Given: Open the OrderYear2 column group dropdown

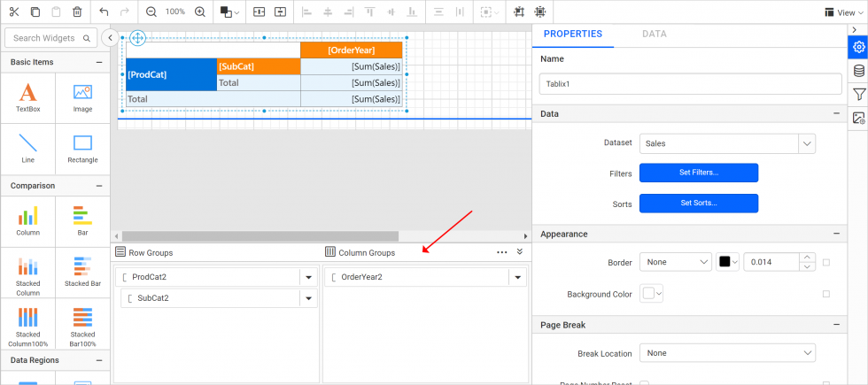Looking at the screenshot, I should coord(517,277).
